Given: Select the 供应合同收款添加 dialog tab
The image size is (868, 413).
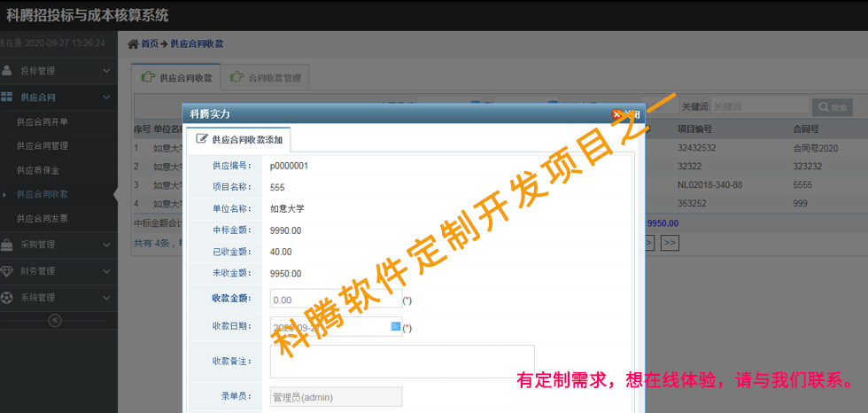Looking at the screenshot, I should [238, 139].
